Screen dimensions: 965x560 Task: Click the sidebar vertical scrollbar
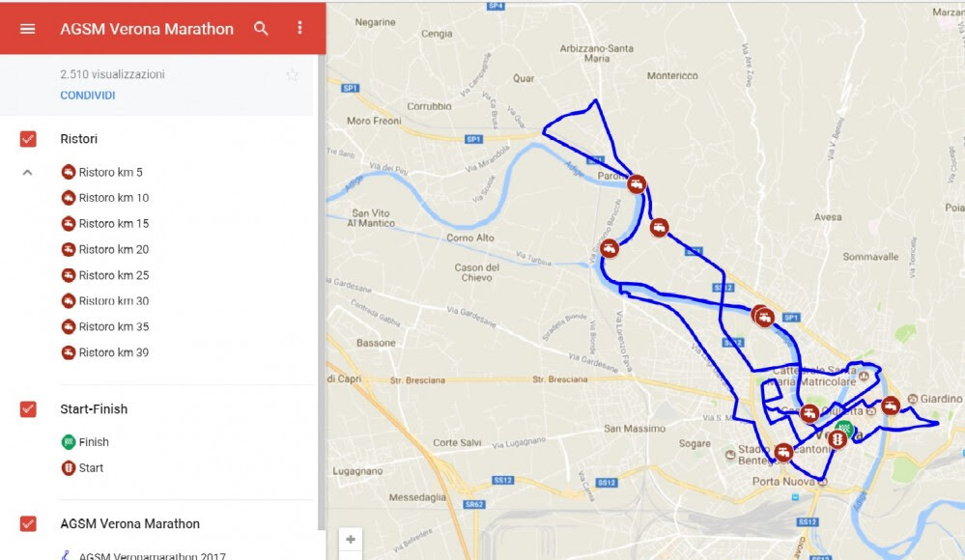(x=321, y=293)
